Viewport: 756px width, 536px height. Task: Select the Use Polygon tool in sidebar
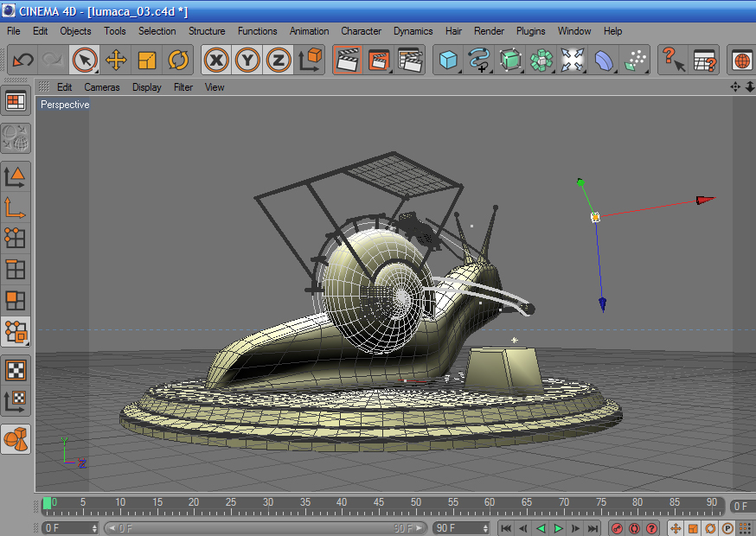15,300
